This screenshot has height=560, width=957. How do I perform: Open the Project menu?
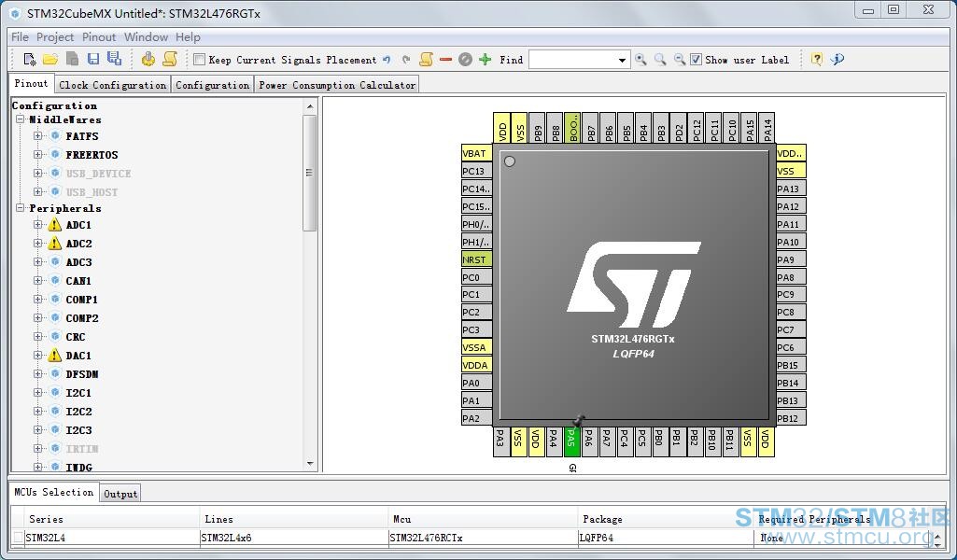click(x=55, y=36)
